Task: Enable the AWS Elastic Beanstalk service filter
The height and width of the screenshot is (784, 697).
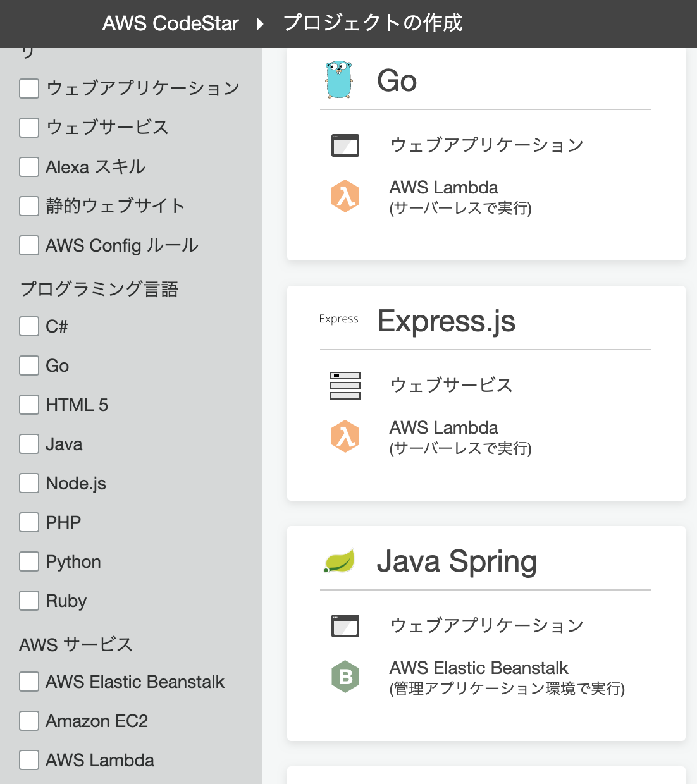Action: (29, 682)
